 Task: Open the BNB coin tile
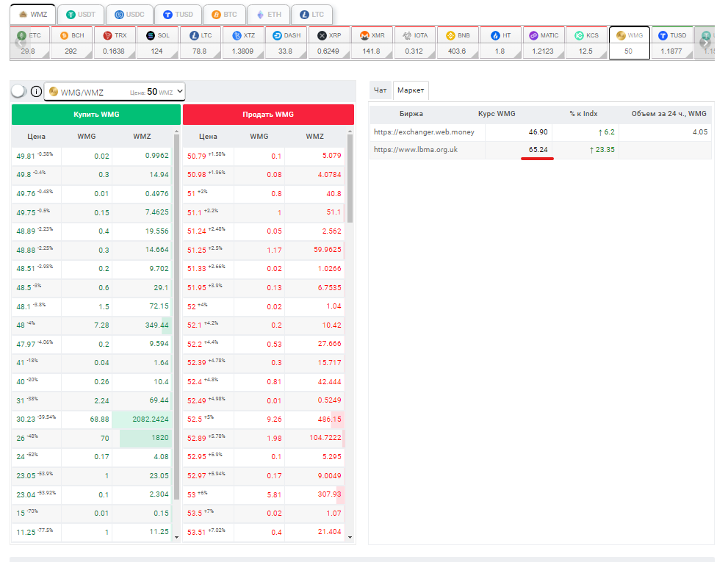[457, 43]
